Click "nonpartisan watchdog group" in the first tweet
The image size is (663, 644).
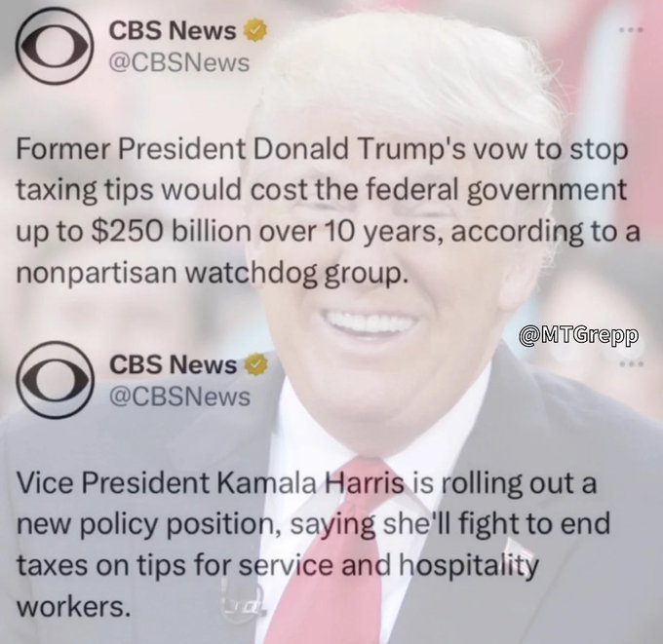(213, 274)
